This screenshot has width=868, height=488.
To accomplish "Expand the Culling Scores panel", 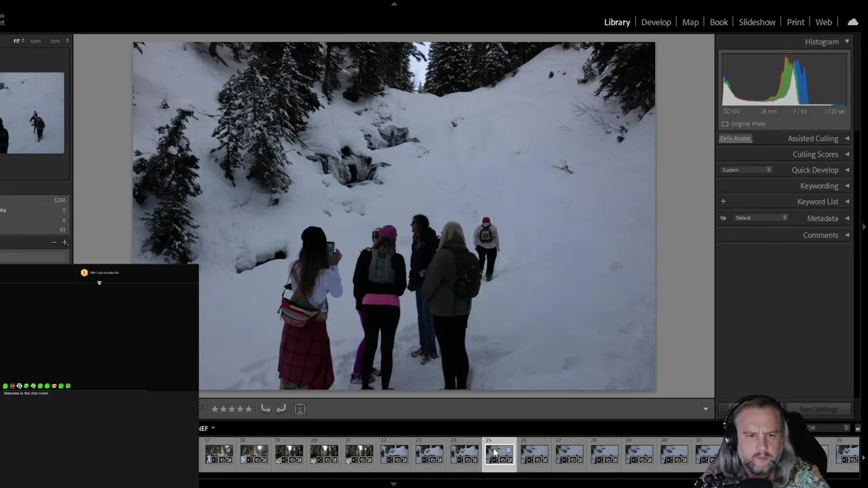I will pyautogui.click(x=846, y=155).
